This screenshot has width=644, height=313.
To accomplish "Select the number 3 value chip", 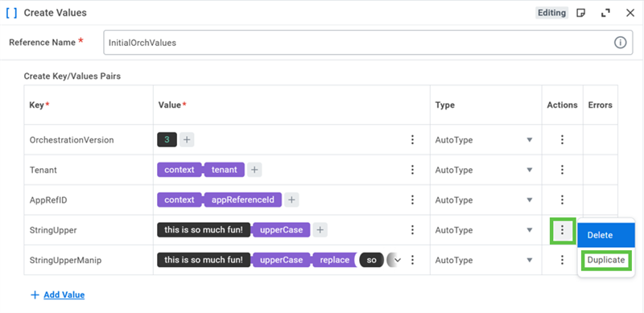I will [x=167, y=140].
